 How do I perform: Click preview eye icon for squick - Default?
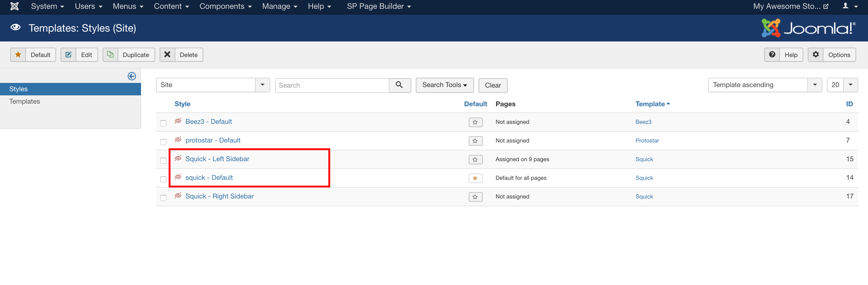tap(178, 177)
